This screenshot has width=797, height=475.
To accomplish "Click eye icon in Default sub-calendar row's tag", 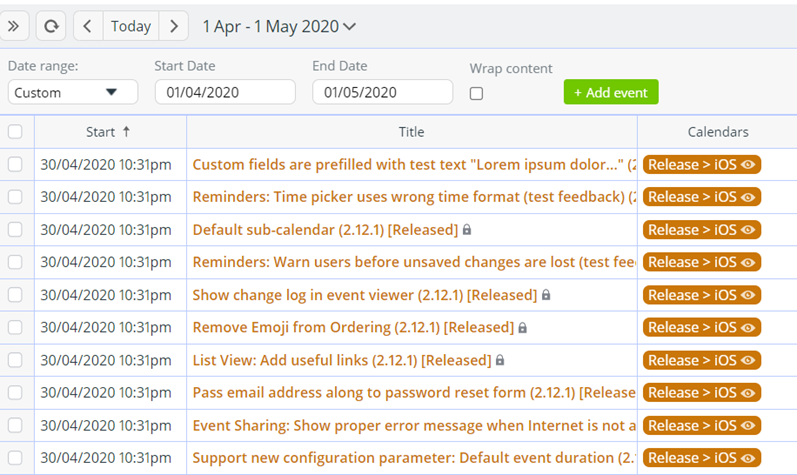I will tap(748, 230).
